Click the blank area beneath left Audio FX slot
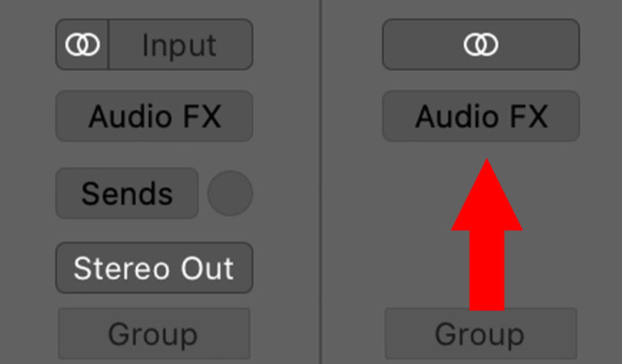Viewport: 622px width, 364px height. (154, 154)
